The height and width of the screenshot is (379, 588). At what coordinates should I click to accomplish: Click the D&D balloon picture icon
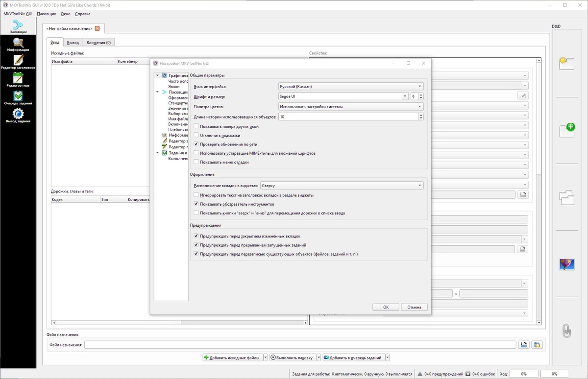tap(566, 264)
